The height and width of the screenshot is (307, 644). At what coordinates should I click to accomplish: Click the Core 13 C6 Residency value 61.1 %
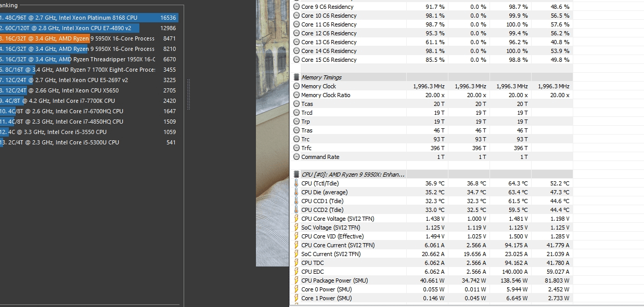click(x=435, y=42)
